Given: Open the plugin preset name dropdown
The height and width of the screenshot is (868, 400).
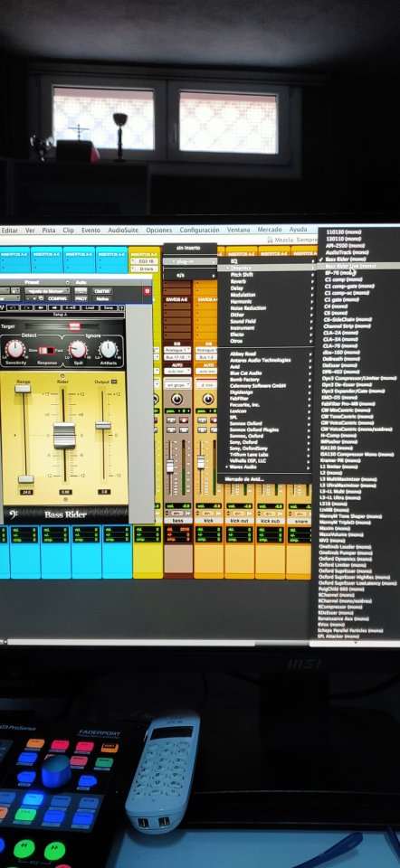Looking at the screenshot, I should pos(47,291).
